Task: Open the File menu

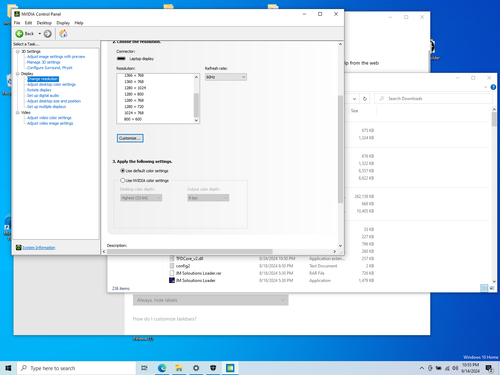Action: pyautogui.click(x=17, y=23)
